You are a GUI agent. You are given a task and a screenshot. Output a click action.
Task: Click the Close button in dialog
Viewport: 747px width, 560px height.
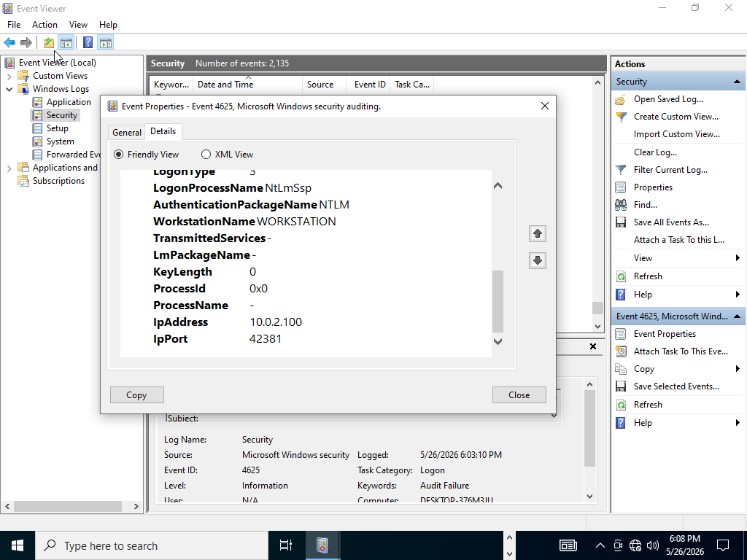tap(519, 394)
